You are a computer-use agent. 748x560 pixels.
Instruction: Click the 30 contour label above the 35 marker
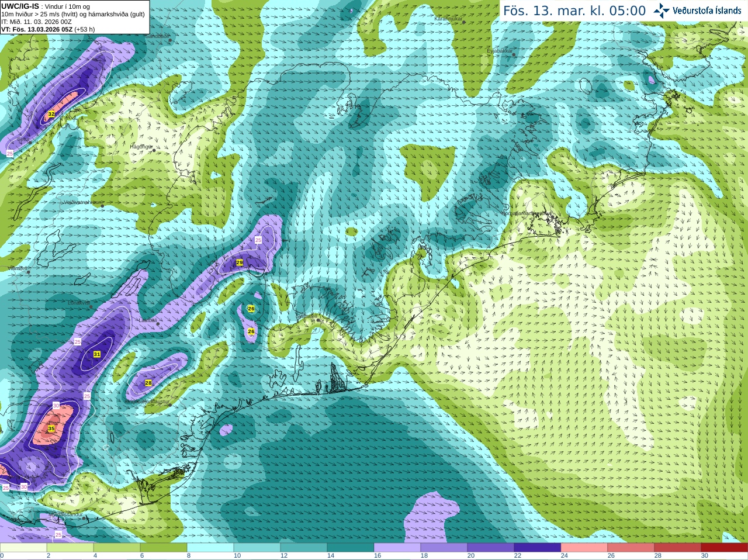click(56, 405)
